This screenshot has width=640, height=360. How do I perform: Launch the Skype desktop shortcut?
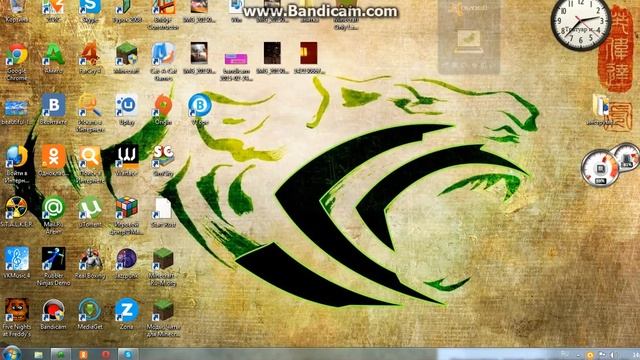click(x=90, y=7)
